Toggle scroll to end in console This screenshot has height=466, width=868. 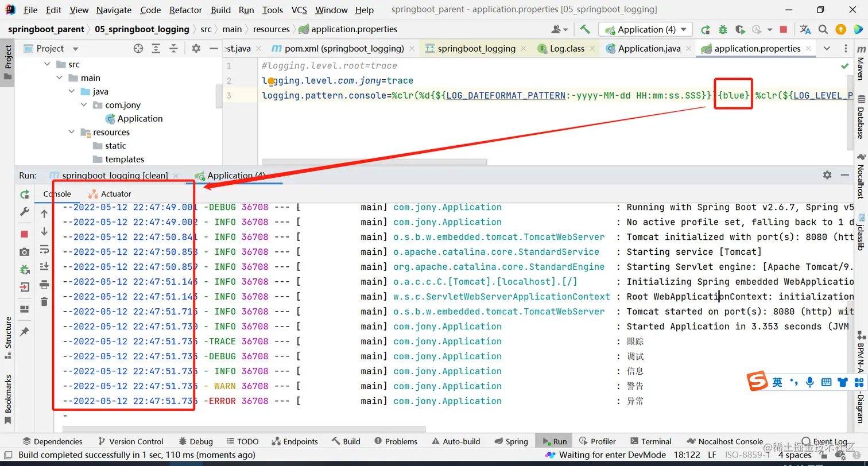point(44,267)
